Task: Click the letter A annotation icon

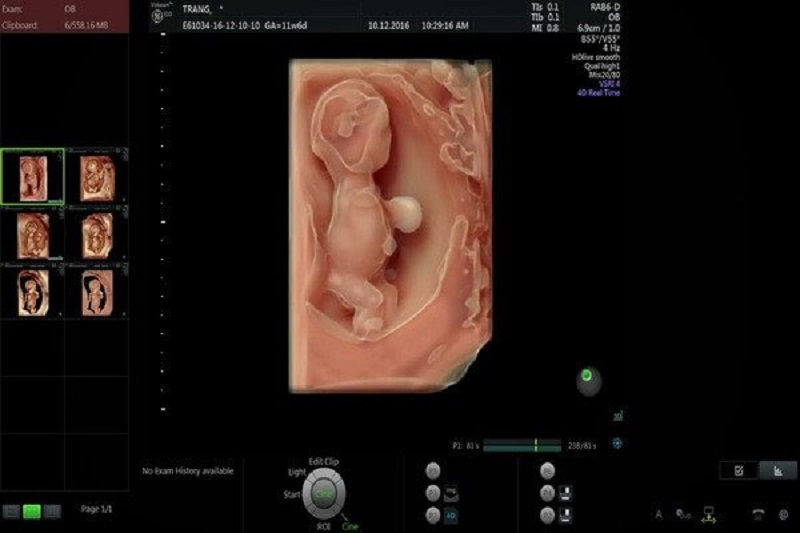Action: tap(659, 515)
